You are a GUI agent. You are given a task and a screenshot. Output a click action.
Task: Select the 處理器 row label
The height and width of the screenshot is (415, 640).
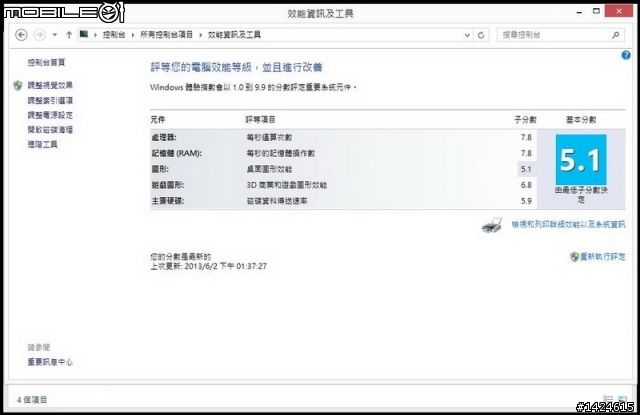point(164,138)
